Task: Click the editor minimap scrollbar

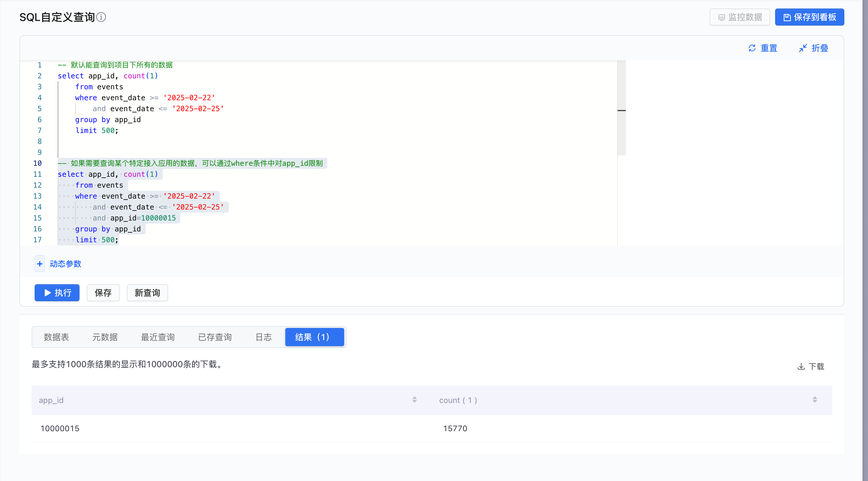Action: 621,108
